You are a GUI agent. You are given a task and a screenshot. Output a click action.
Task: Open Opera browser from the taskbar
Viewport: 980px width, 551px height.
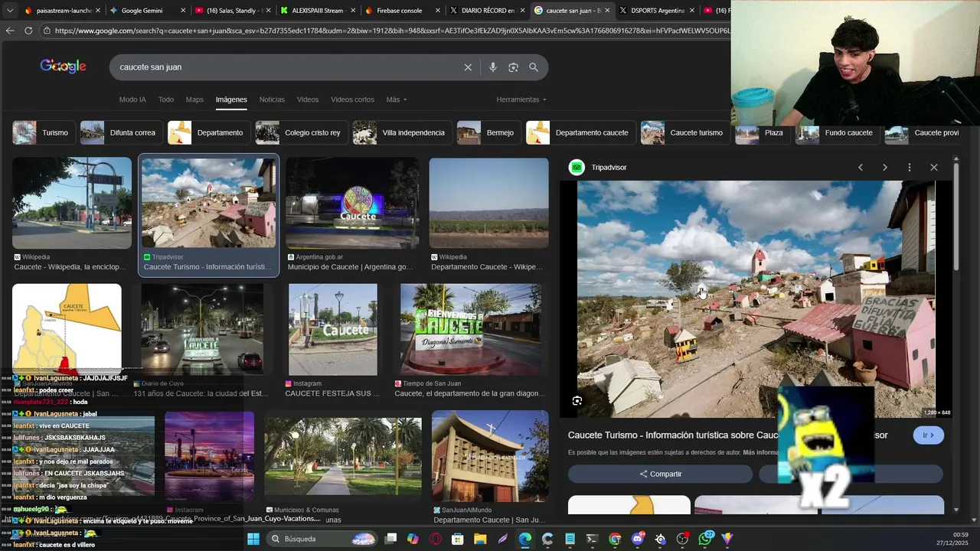(436, 539)
